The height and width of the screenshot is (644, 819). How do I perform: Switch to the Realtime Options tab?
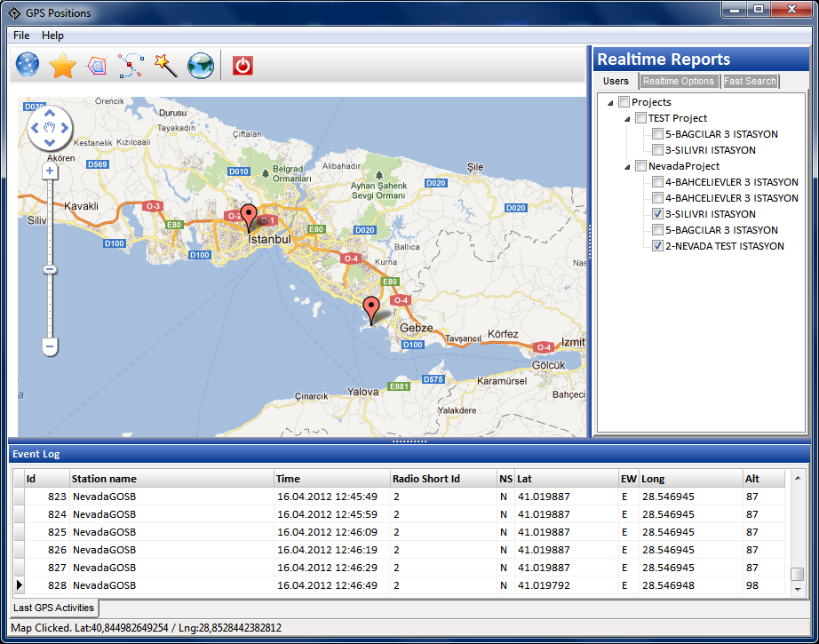click(x=679, y=82)
